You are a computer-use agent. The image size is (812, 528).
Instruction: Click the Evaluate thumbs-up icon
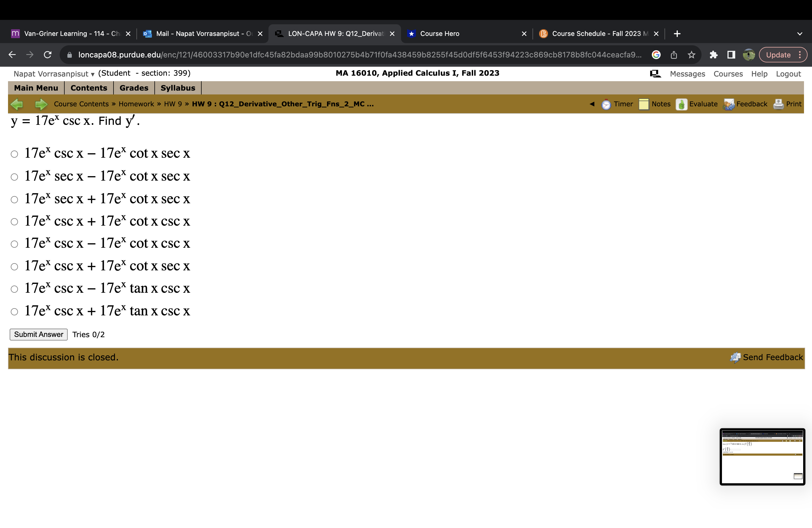click(x=681, y=104)
